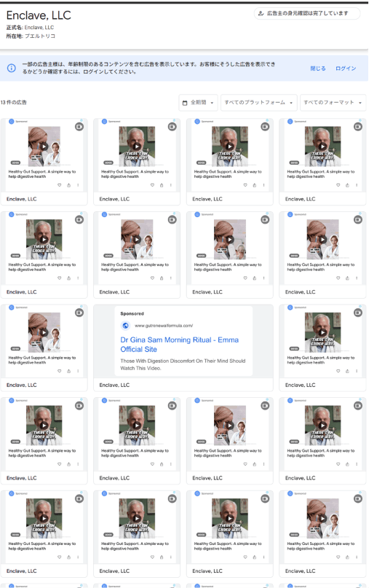Click the 正式名: Enclave, LLC line
Image resolution: width=369 pixels, height=588 pixels.
pos(30,28)
